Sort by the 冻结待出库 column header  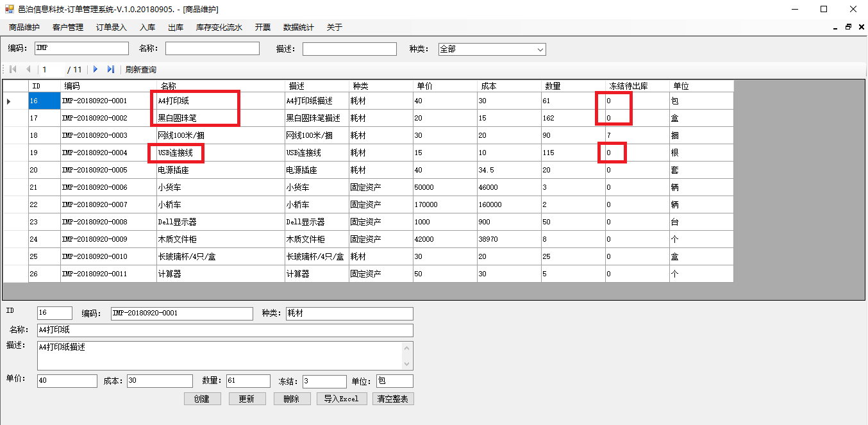638,86
